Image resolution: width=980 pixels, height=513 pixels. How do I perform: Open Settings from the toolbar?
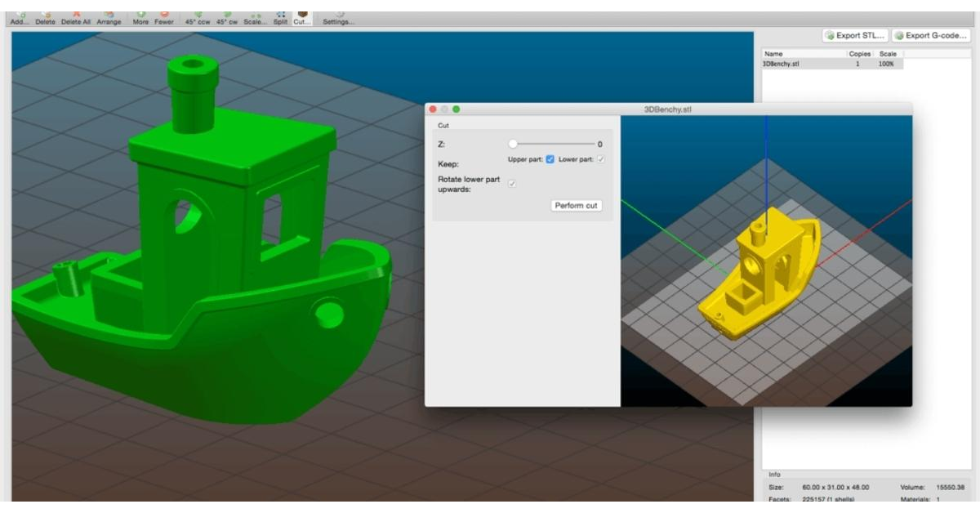[x=338, y=19]
